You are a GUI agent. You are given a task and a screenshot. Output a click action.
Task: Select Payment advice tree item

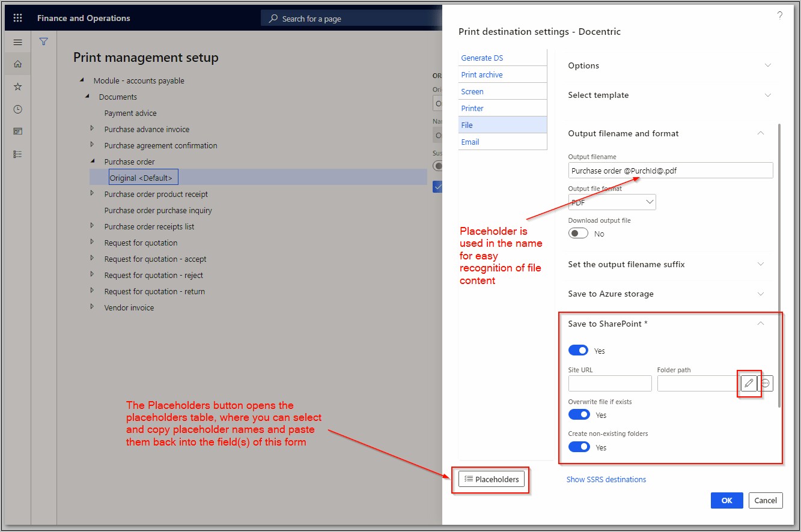pos(130,113)
